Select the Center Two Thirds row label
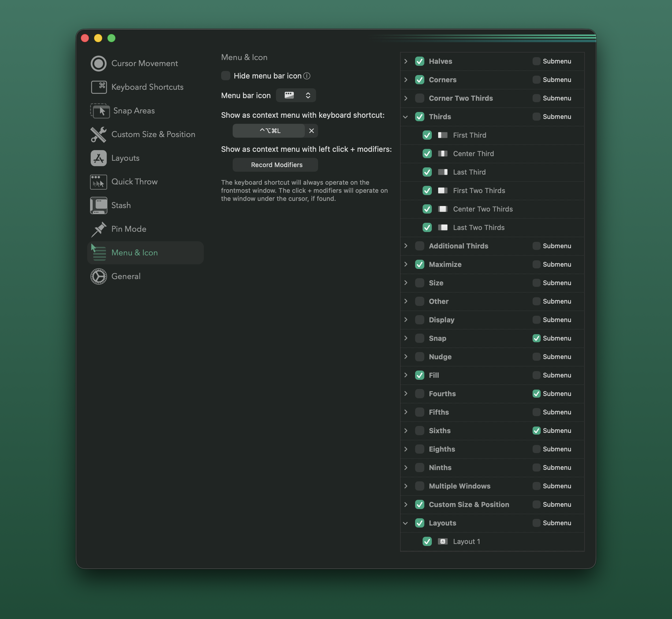Image resolution: width=672 pixels, height=619 pixels. pos(483,209)
